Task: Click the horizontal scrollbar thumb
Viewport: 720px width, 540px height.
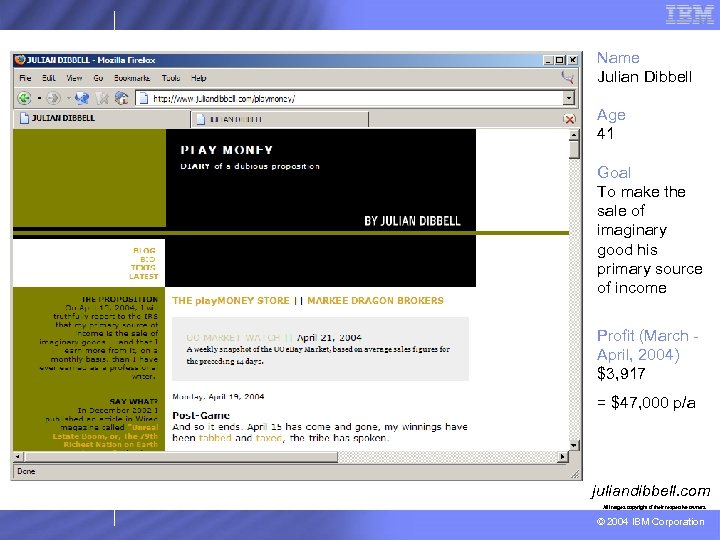Action: pos(181,456)
